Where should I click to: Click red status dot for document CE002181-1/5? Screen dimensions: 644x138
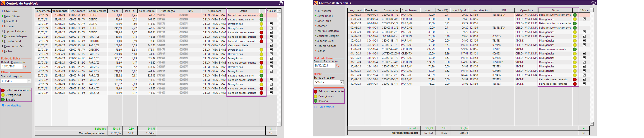point(262,37)
